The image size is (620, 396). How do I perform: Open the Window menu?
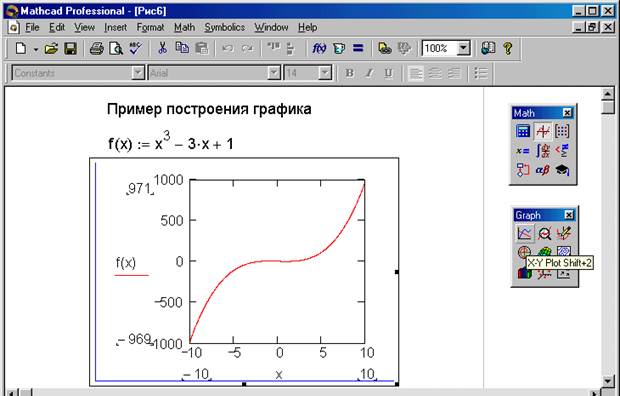[x=271, y=27]
